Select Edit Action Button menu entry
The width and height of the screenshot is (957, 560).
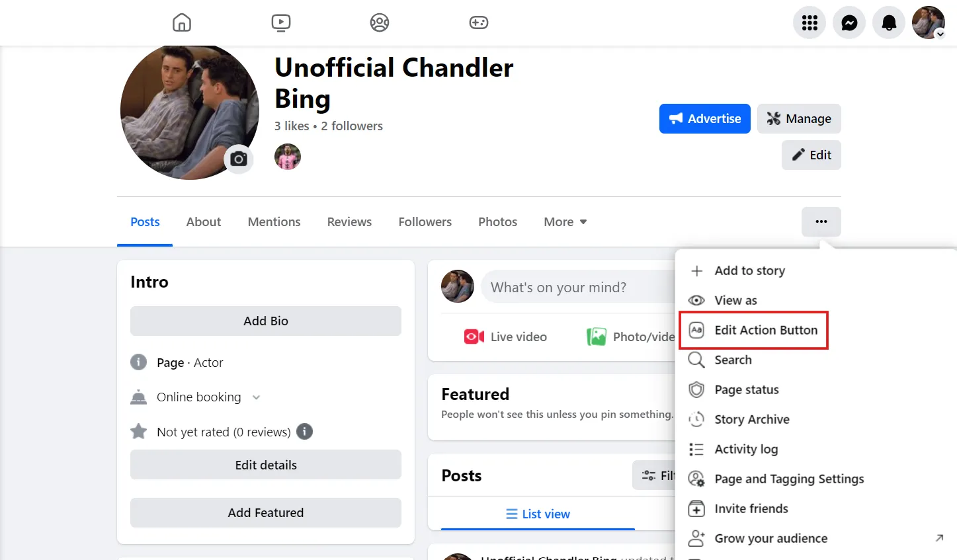tap(765, 330)
